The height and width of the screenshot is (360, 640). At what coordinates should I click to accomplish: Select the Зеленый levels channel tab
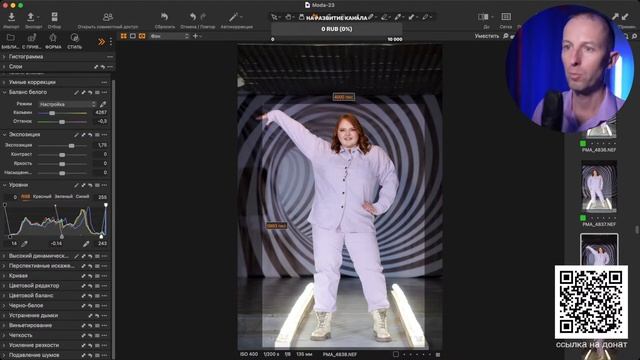pyautogui.click(x=63, y=197)
